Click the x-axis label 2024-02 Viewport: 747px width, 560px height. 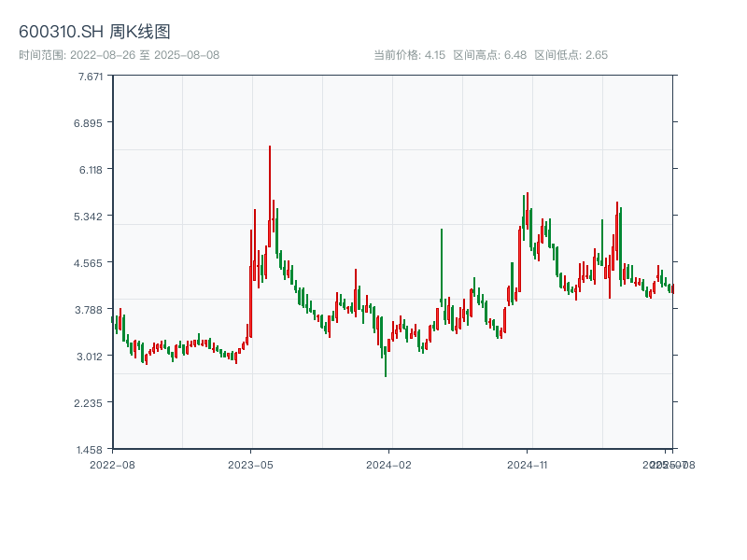coord(388,465)
